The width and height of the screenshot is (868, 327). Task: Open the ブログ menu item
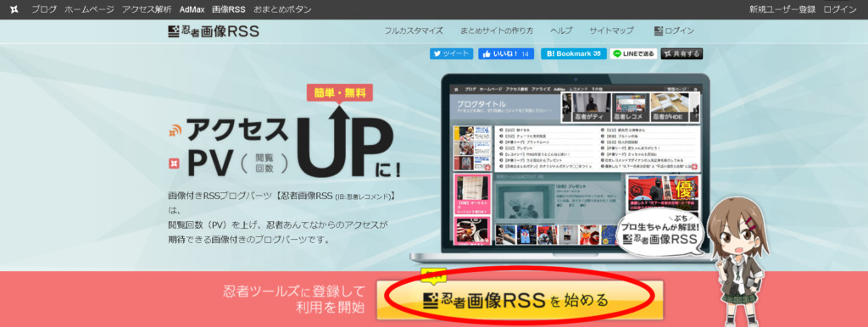coord(44,9)
